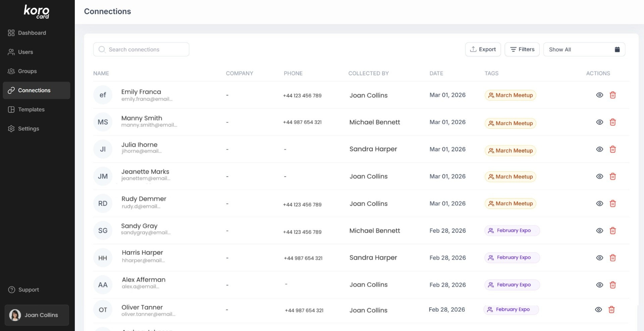Screen dimensions: 644x331
Task: Delete Oliver Tanner's connection entry
Action: [x=611, y=310]
